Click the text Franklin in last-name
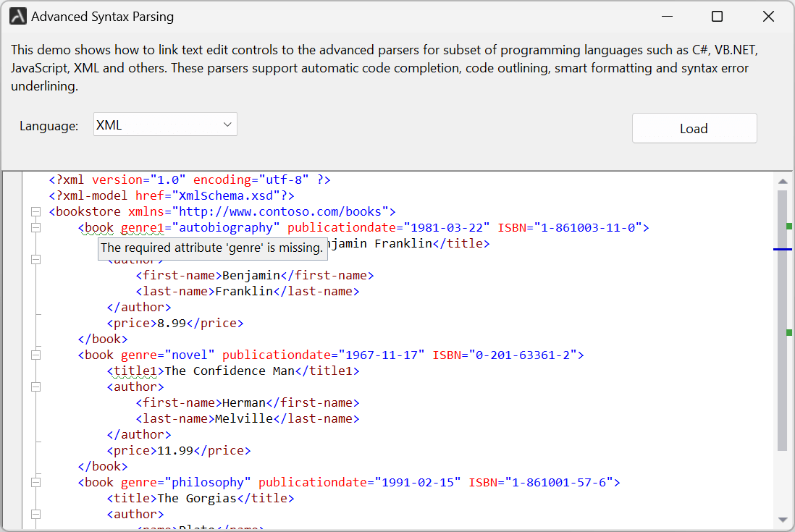This screenshot has width=795, height=532. pyautogui.click(x=245, y=291)
